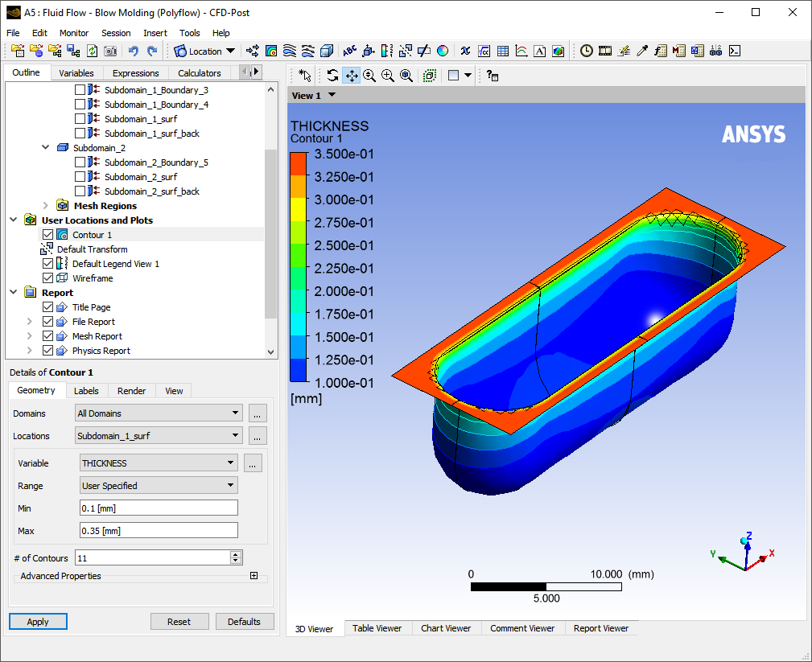Insert a Chart icon
Image resolution: width=812 pixels, height=662 pixels.
click(521, 51)
